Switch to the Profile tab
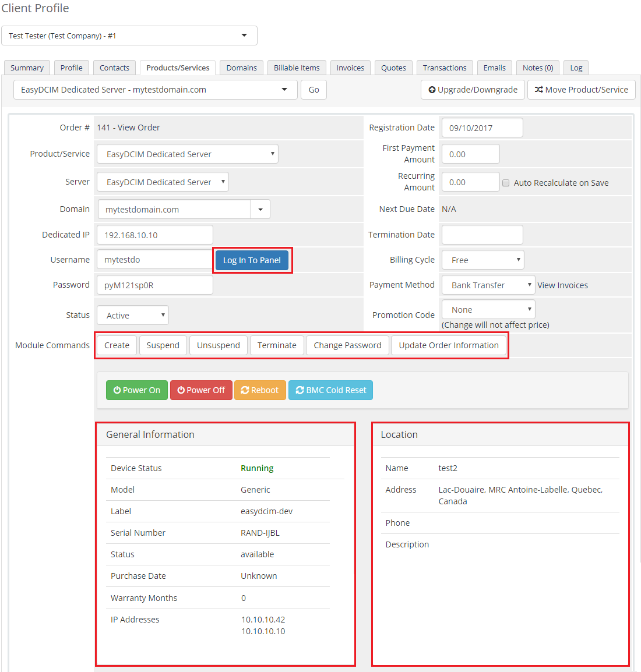641x672 pixels. pos(71,68)
